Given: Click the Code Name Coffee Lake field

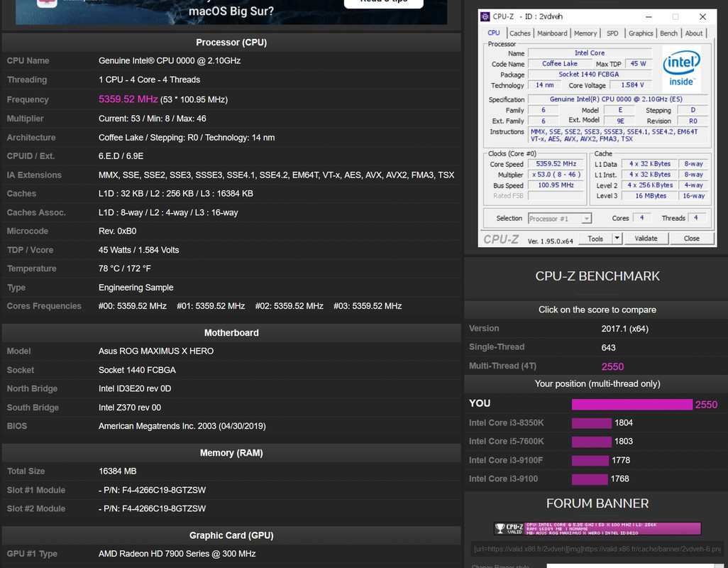Looking at the screenshot, I should tap(559, 64).
